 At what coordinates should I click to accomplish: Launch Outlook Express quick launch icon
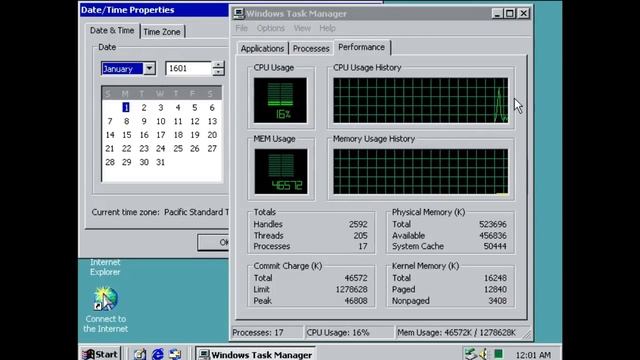tap(176, 354)
